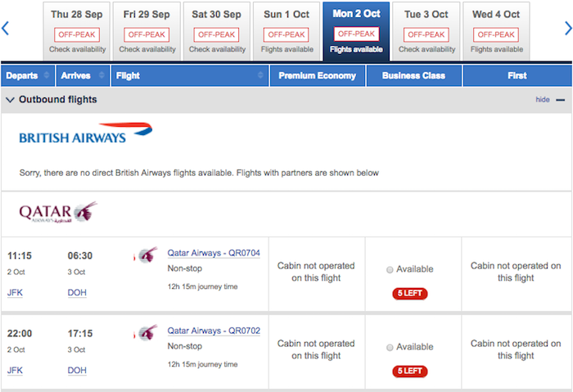Click the Premium Economy column header
This screenshot has width=573, height=392.
318,75
